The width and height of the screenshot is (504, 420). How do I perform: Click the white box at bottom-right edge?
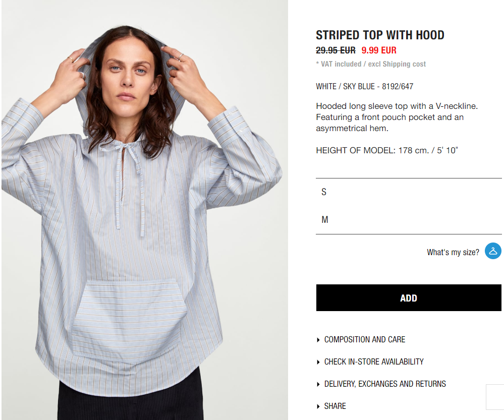(495, 397)
